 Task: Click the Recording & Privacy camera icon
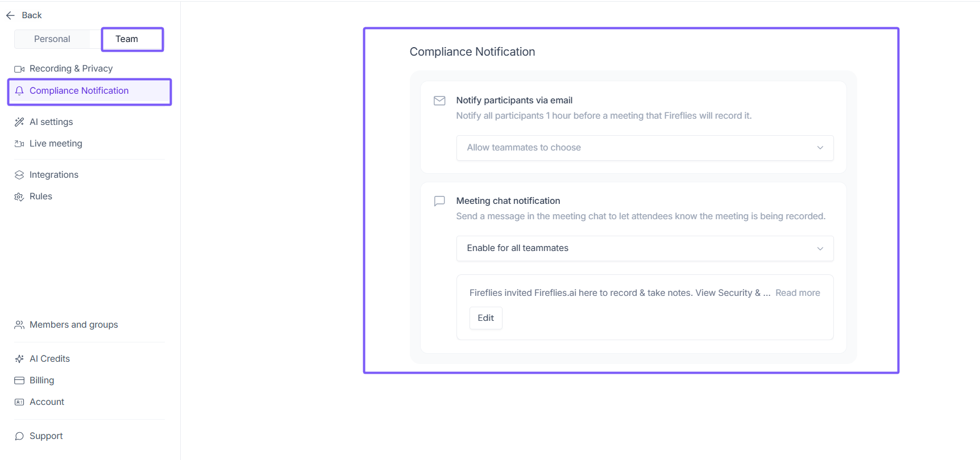pos(19,69)
